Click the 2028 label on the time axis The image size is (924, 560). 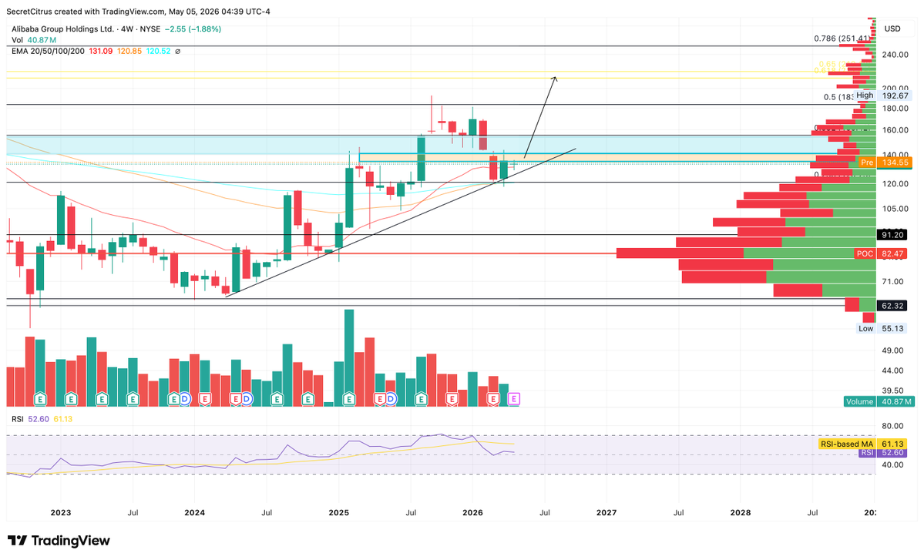(x=741, y=512)
